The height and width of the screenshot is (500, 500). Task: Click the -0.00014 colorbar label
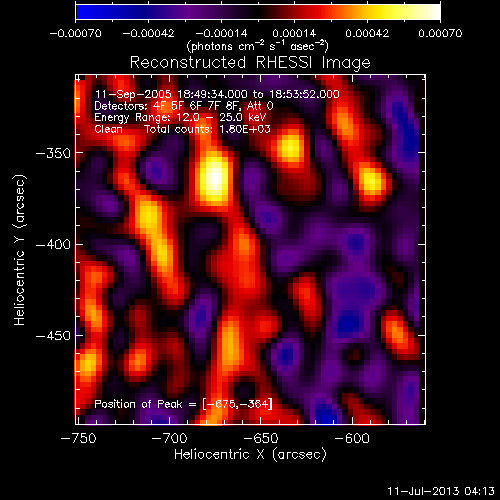[222, 33]
